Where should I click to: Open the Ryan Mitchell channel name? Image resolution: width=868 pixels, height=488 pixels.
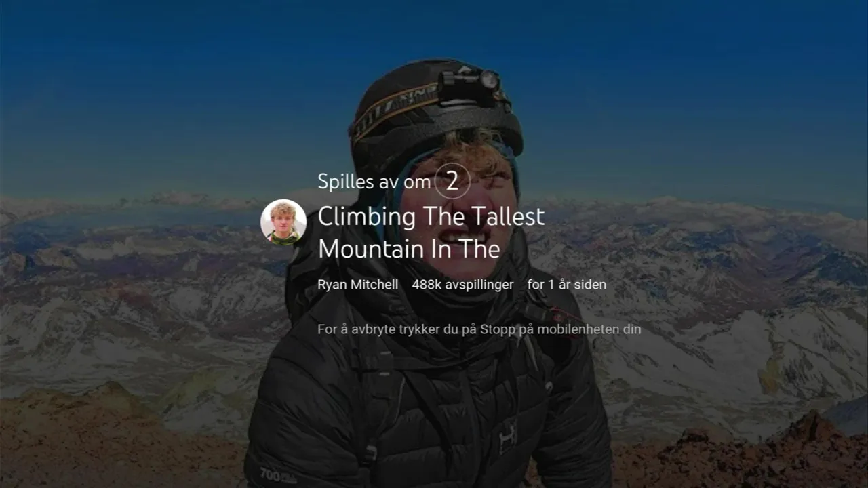[358, 285]
